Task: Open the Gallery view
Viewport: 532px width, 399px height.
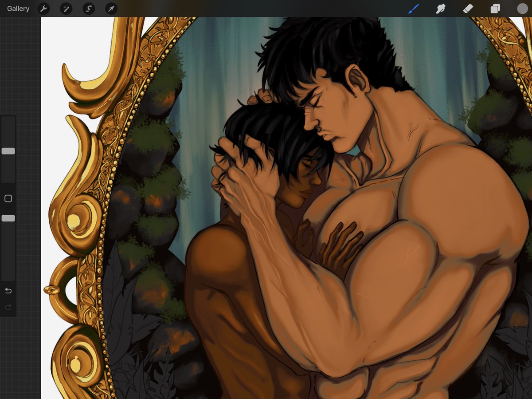Action: pyautogui.click(x=18, y=8)
